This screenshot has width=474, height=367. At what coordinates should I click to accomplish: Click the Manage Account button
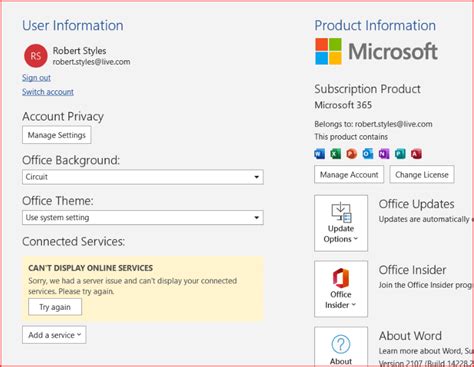tap(349, 175)
